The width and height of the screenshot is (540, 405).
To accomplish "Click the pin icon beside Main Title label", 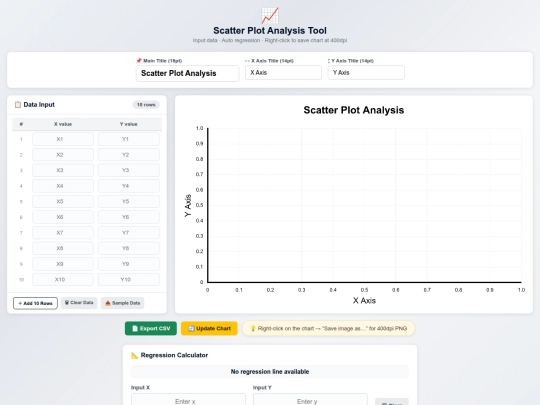I will [139, 61].
